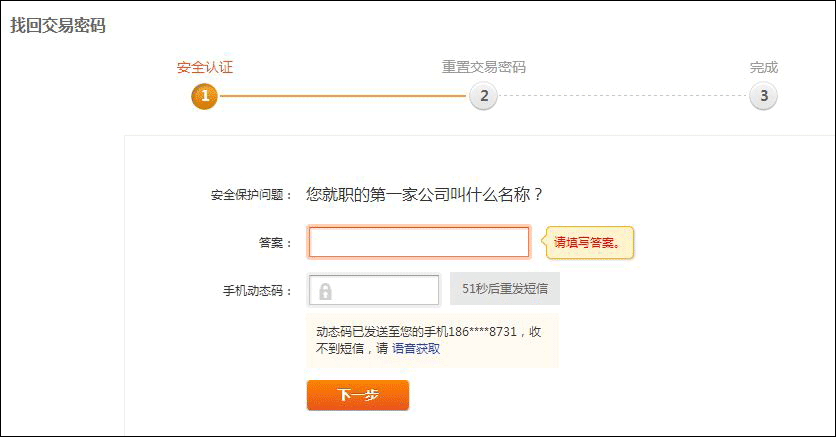The image size is (836, 437).
Task: Click the 请填写答案 warning tooltip
Action: [588, 242]
